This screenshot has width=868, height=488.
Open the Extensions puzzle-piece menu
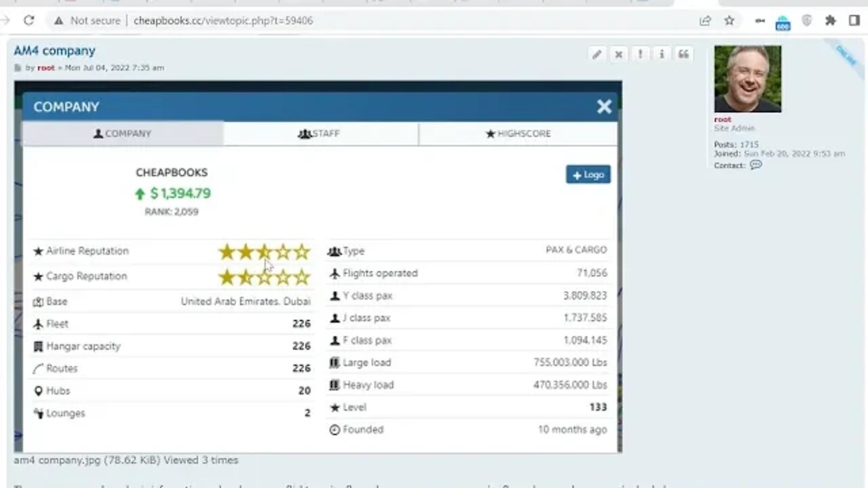pyautogui.click(x=830, y=20)
